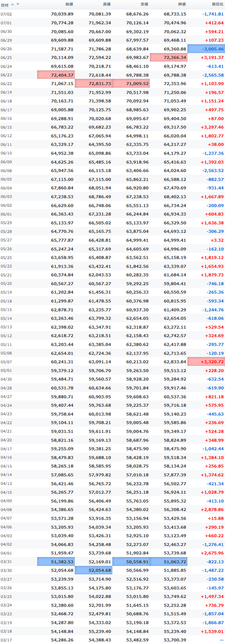Select the 05/07 date row
Viewport: 225px width, 644px height.
pyautogui.click(x=112, y=361)
